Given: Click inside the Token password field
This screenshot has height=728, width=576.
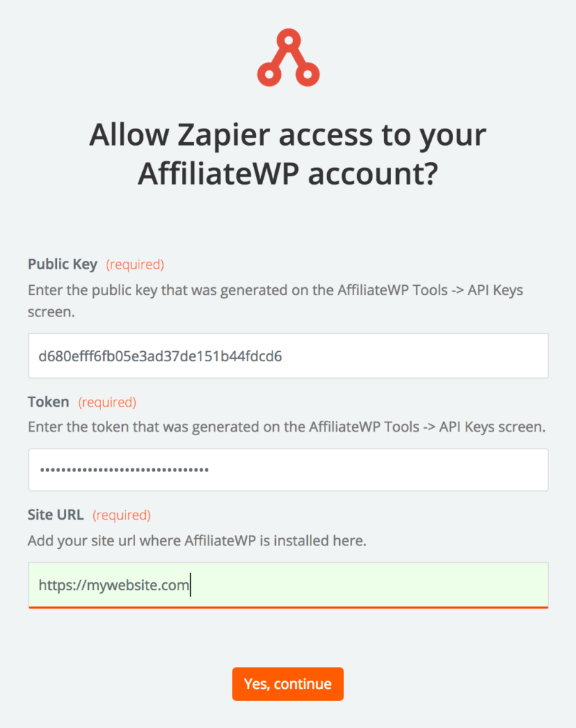Looking at the screenshot, I should point(287,469).
